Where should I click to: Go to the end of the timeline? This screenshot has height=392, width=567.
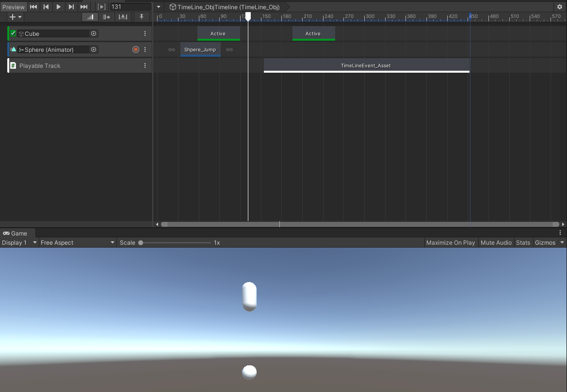click(x=84, y=6)
